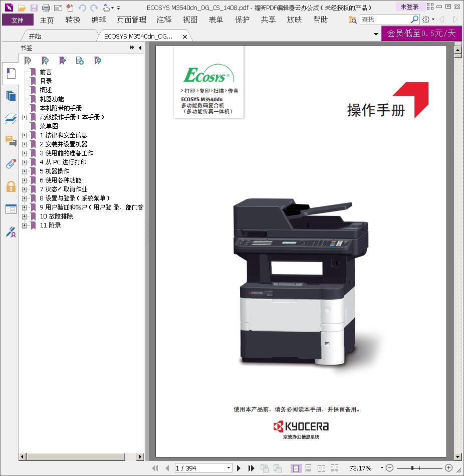Switch to the 注释 ribbon tab
This screenshot has height=476, width=464.
(x=164, y=20)
